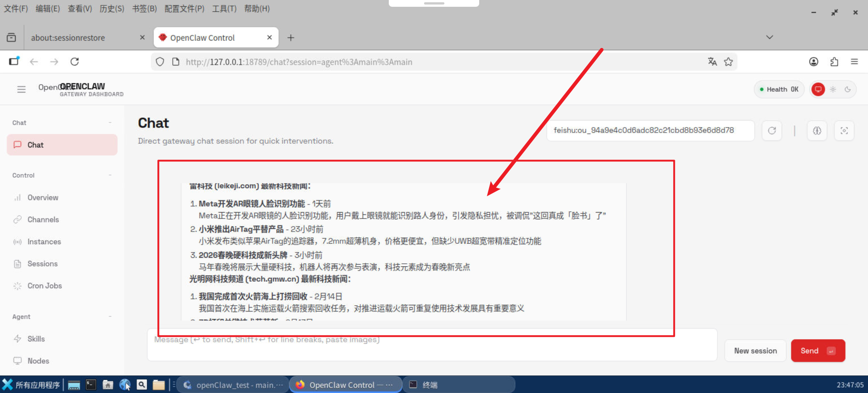Open the 文件(F) menu
The image size is (868, 393).
tap(16, 9)
